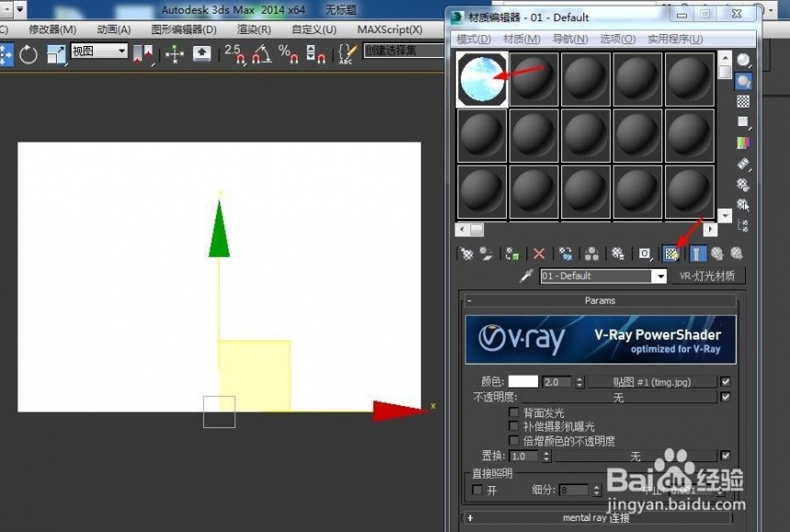Collapse the Params rollout
Screen dimensions: 790x532
pos(600,300)
